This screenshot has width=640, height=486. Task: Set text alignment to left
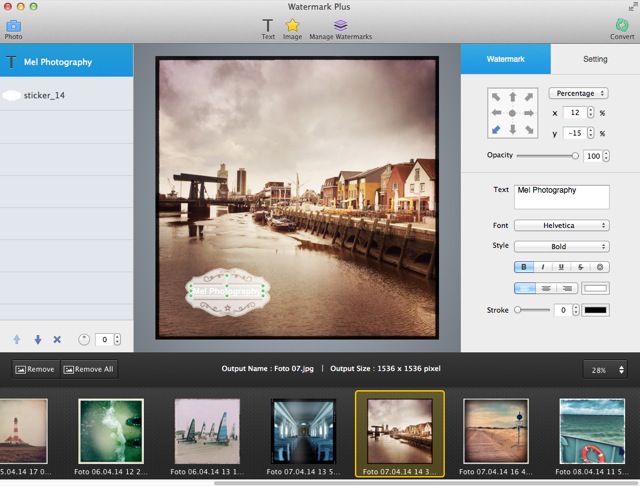525,288
